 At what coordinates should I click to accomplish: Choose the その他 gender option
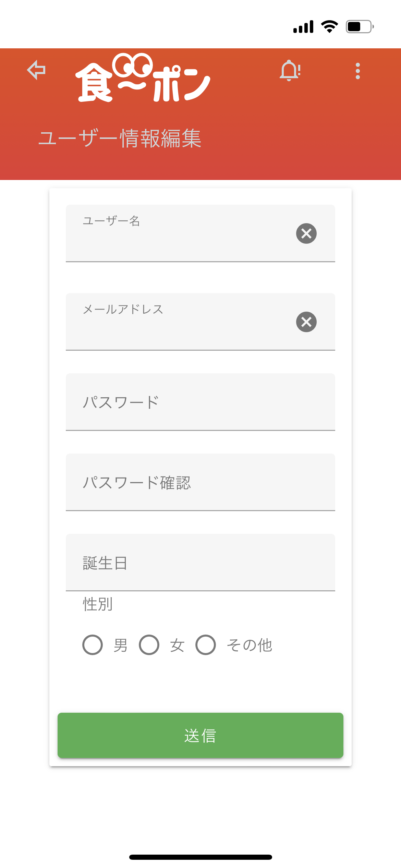pos(206,645)
